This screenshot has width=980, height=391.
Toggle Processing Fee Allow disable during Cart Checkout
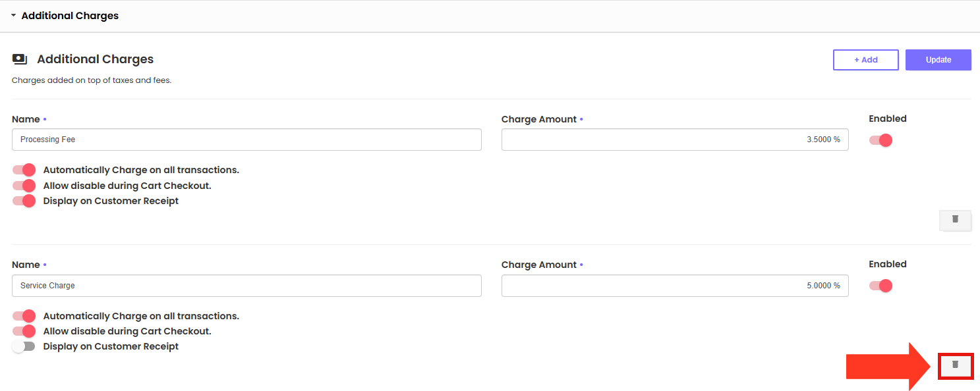[x=24, y=186]
